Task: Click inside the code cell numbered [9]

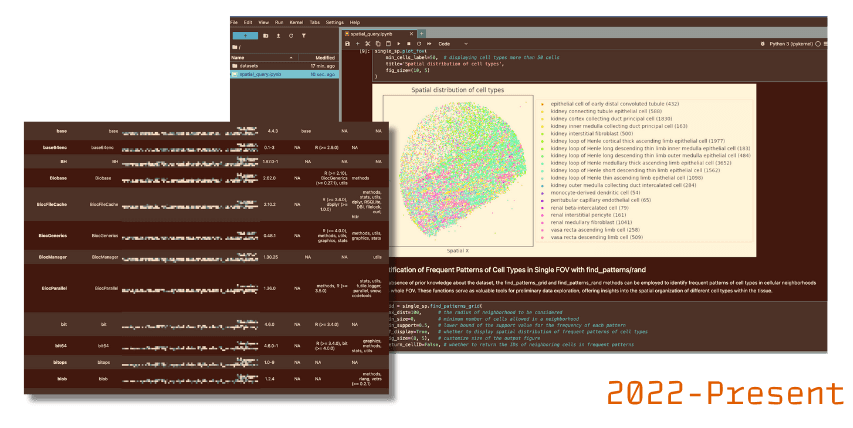Action: point(598,64)
